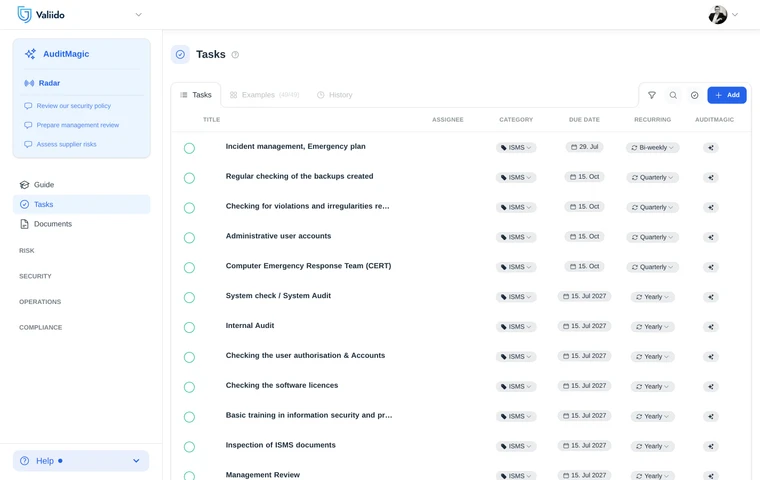The height and width of the screenshot is (480, 768).
Task: Mark Incident management, Emergency plan as complete
Action: pos(189,148)
